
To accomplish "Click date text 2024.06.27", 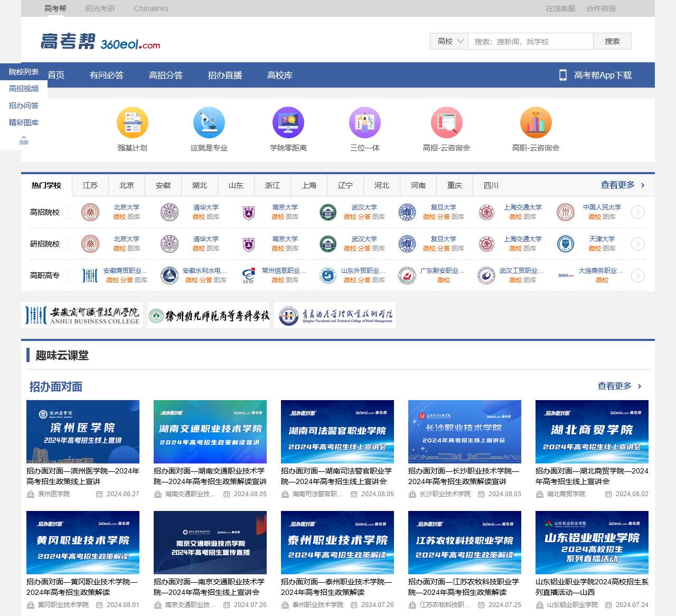I will click(x=123, y=494).
